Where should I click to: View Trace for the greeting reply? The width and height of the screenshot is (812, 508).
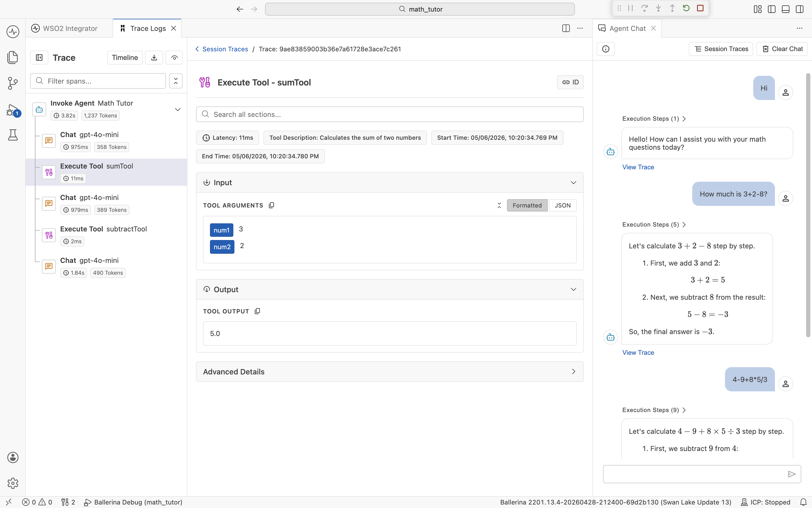tap(638, 167)
